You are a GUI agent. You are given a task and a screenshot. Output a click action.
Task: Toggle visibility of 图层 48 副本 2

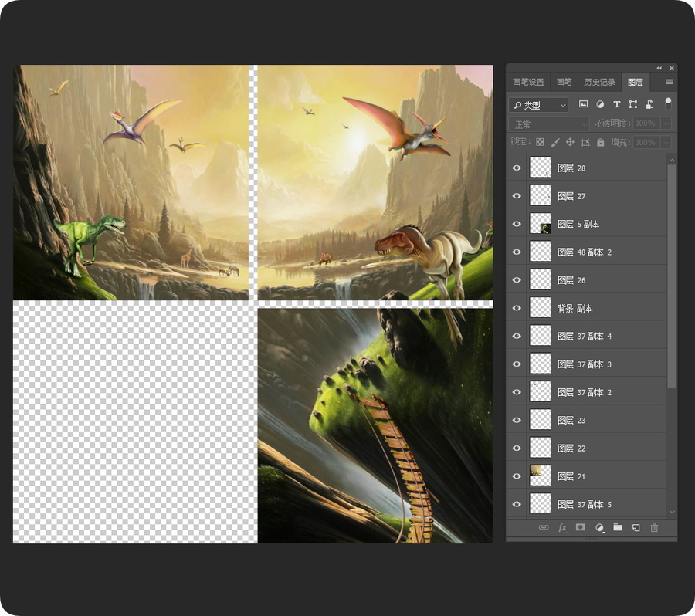517,252
